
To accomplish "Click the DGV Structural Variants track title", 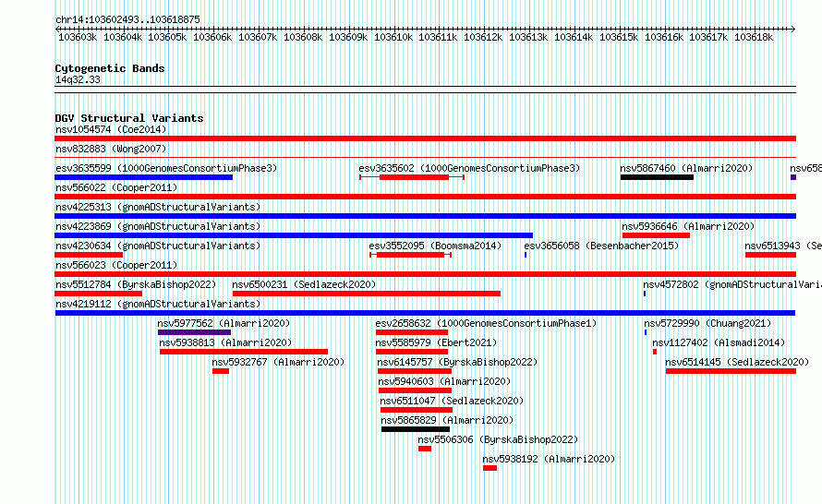I will (129, 118).
